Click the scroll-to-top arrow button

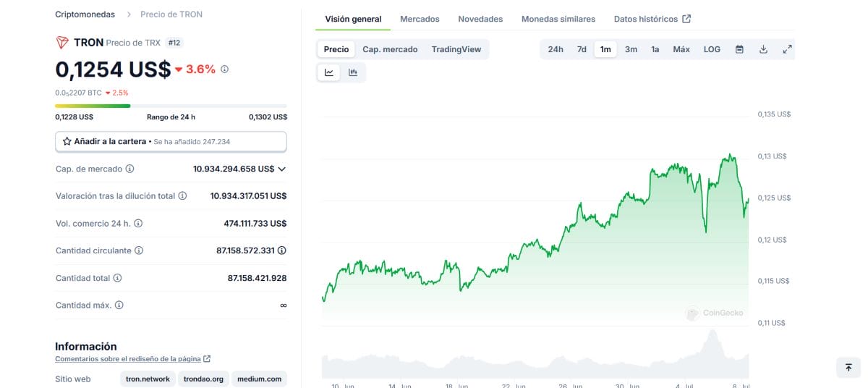pyautogui.click(x=848, y=368)
